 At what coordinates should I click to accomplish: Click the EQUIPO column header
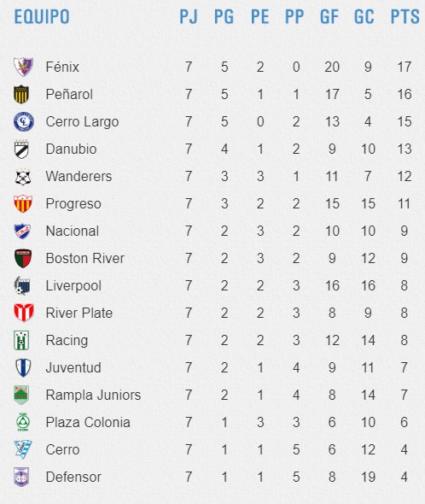point(42,17)
